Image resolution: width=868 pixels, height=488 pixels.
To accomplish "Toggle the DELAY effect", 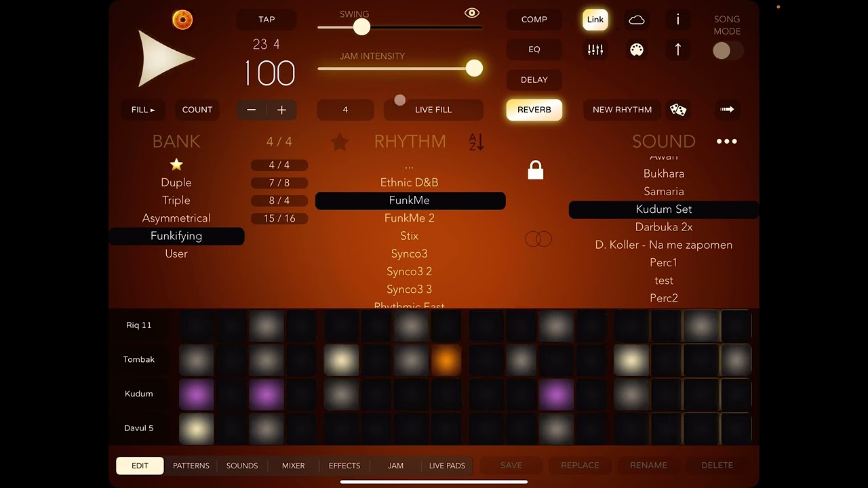I will pos(534,80).
